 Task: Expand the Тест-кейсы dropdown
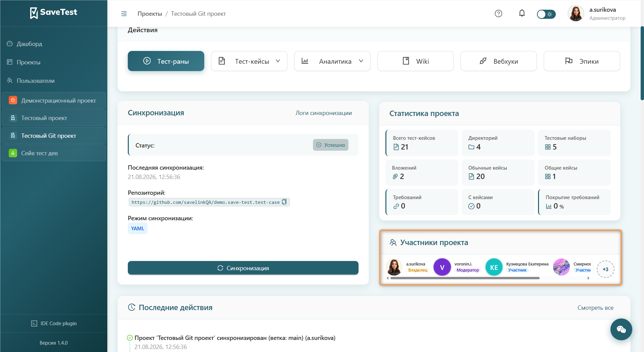[x=249, y=61]
